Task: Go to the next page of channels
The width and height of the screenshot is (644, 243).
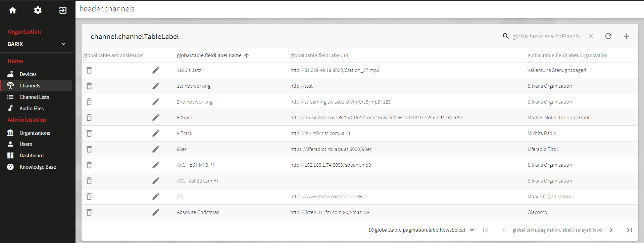Action: coord(611,230)
